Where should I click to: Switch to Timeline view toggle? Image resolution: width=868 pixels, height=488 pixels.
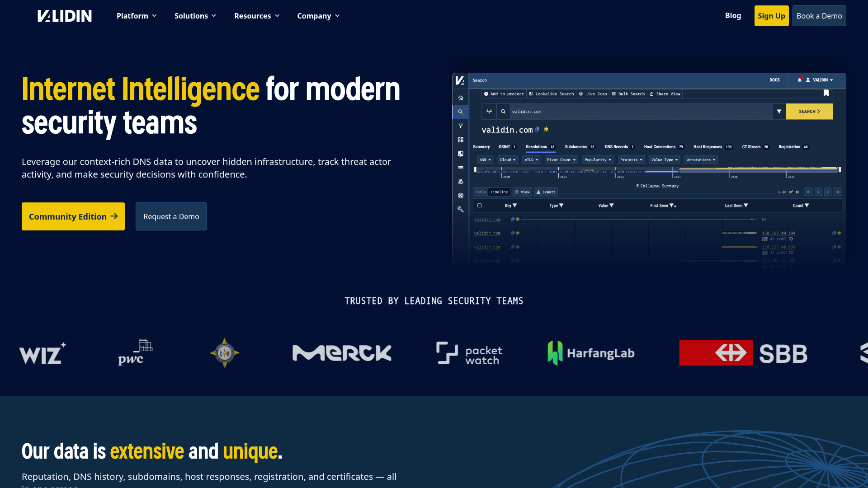pyautogui.click(x=499, y=192)
